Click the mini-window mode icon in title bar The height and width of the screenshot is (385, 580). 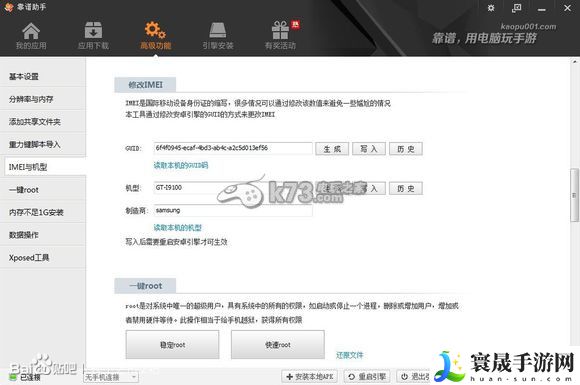pos(516,8)
